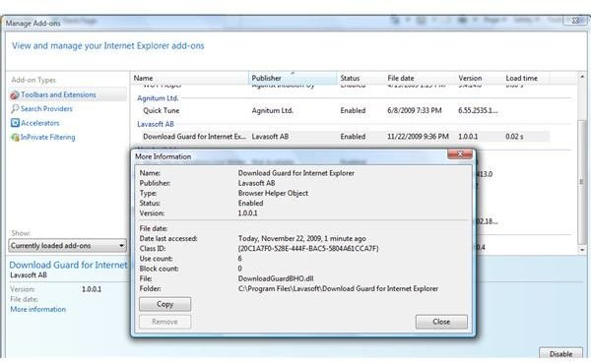
Task: Sort list by Load time column header
Action: coord(526,78)
